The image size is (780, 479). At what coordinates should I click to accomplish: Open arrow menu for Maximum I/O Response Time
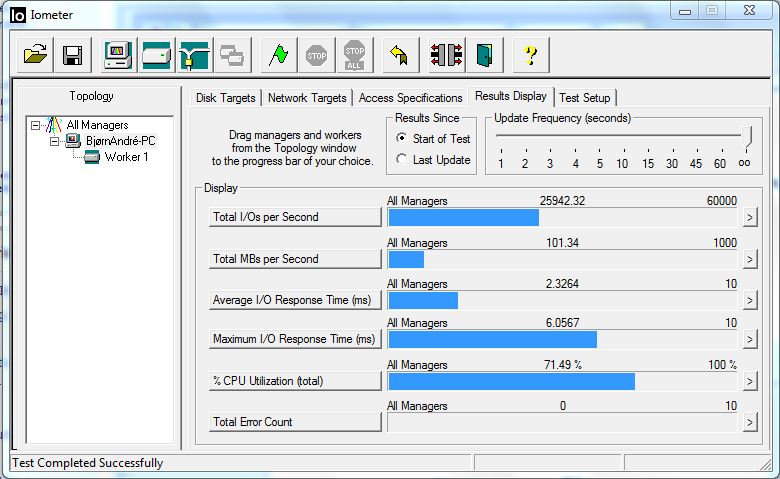[x=750, y=339]
